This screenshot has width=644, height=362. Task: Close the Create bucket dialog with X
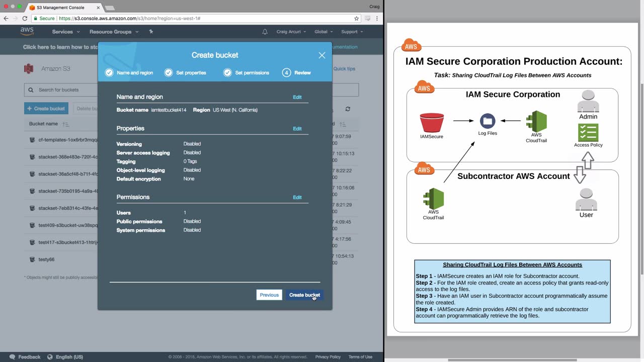322,55
